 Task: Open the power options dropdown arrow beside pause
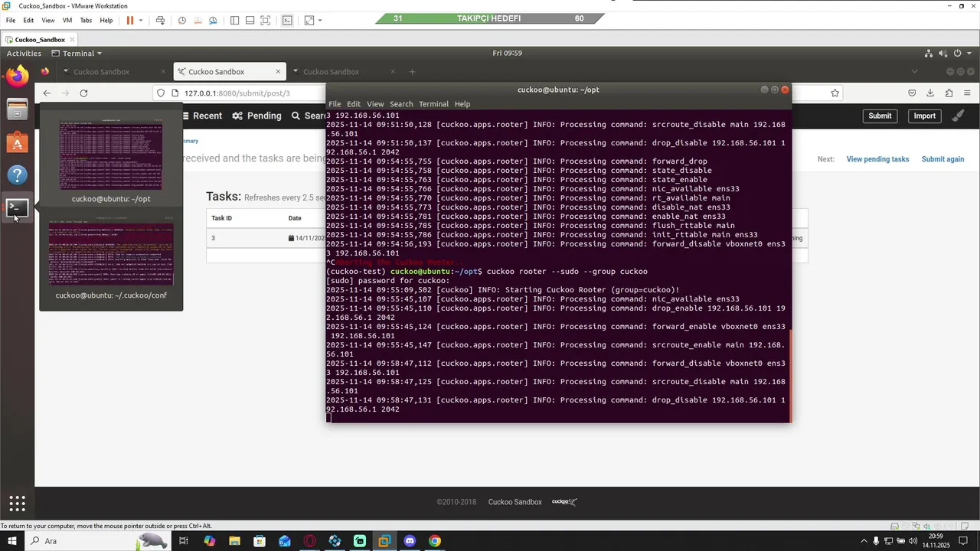[141, 21]
